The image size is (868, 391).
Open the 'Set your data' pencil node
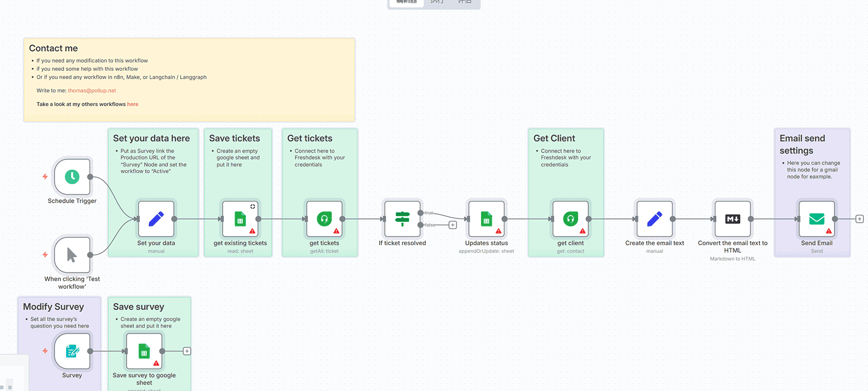pyautogui.click(x=156, y=219)
